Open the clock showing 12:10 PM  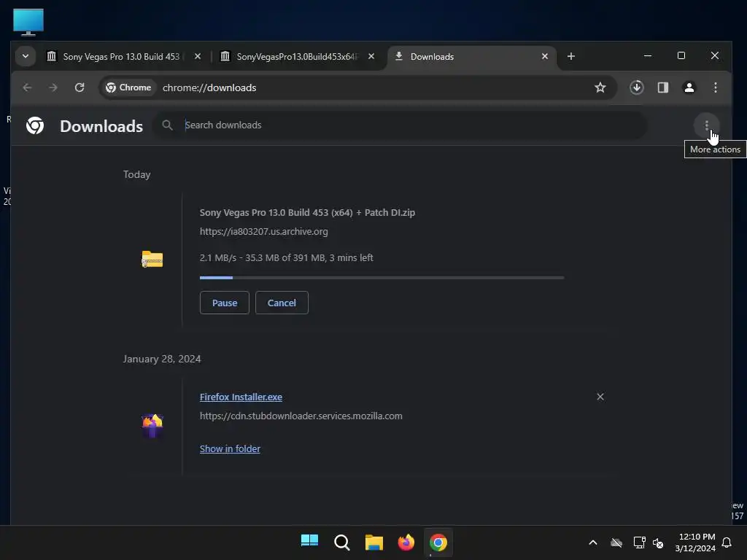tap(695, 542)
